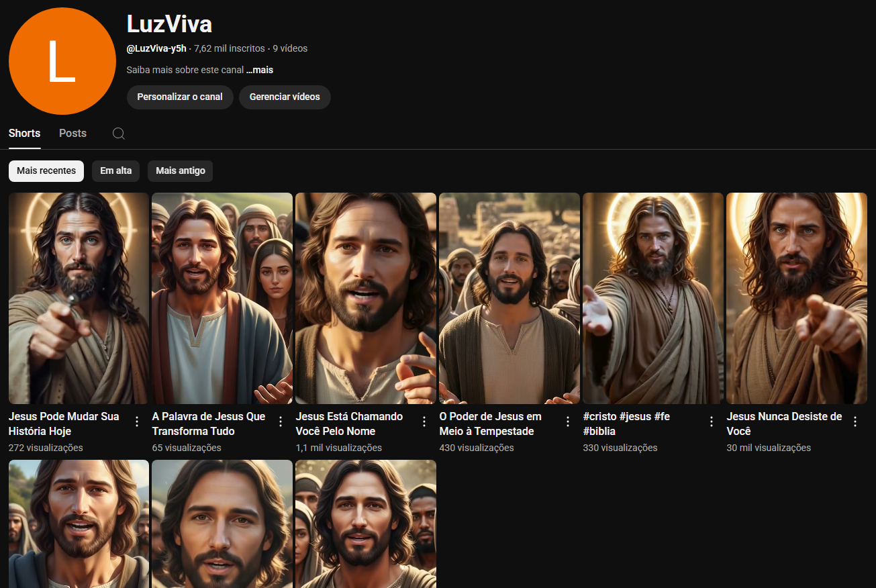This screenshot has width=876, height=588.
Task: Click "30 mil visualizações" view count
Action: click(769, 448)
